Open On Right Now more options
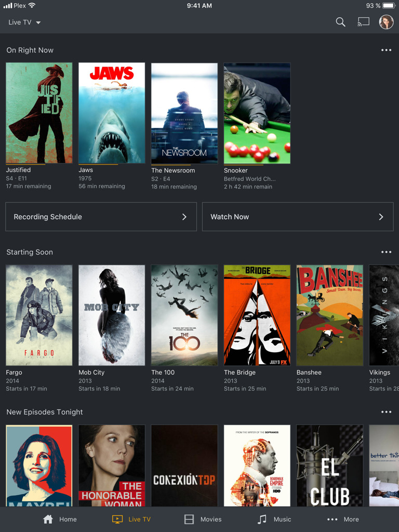Screen dimensions: 399x532 pyautogui.click(x=386, y=50)
